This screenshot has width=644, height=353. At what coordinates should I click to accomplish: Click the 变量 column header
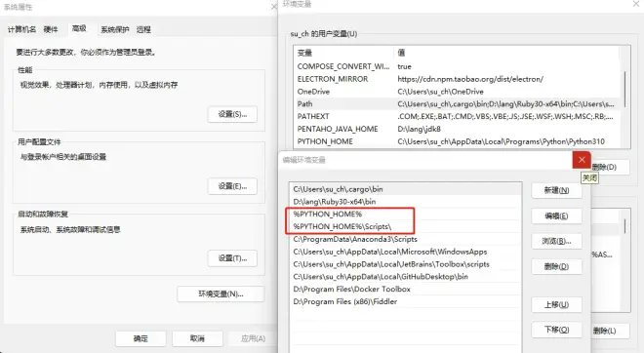tap(343, 53)
